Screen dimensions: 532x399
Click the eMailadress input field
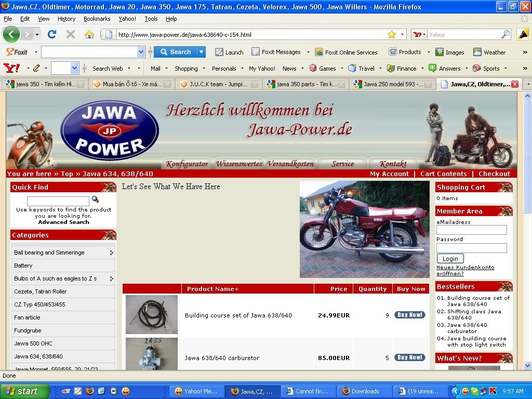tap(472, 230)
